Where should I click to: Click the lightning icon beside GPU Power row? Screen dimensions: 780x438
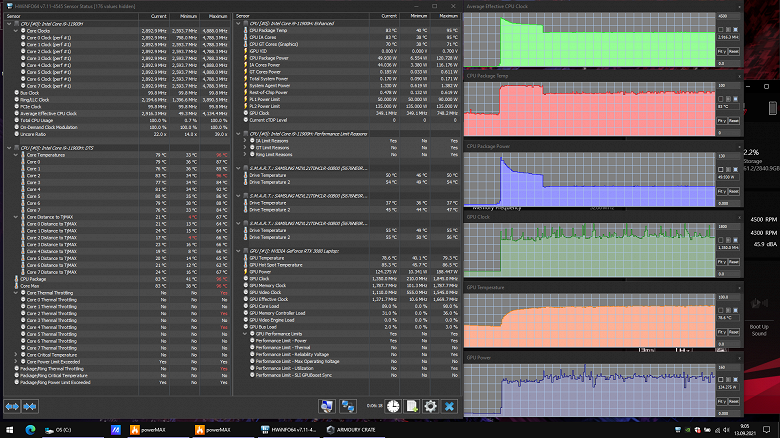tap(245, 272)
